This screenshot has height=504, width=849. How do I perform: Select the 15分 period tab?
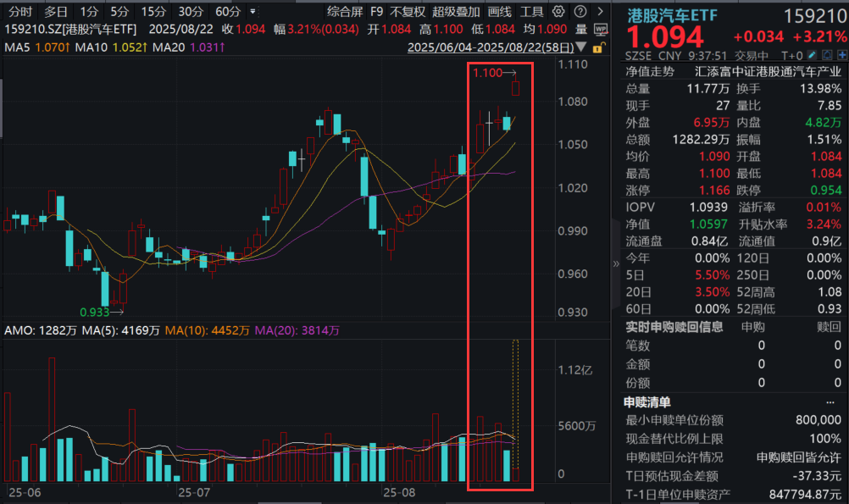[x=153, y=12]
